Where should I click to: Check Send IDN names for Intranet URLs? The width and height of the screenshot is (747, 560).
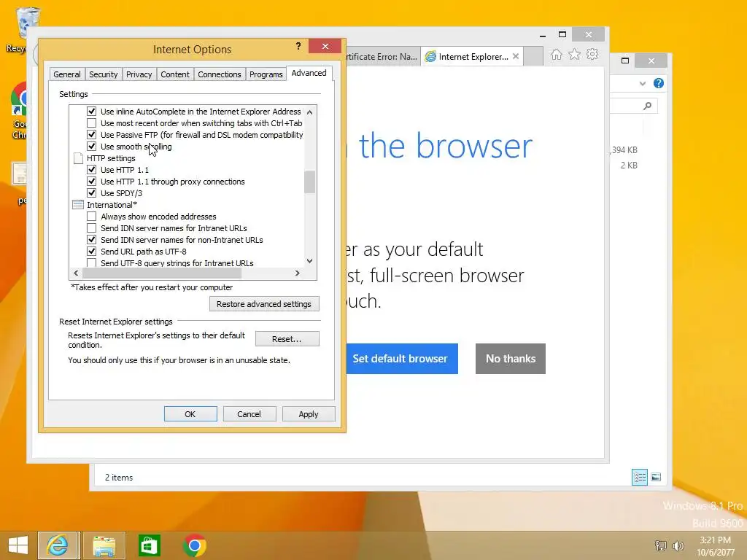coord(91,228)
